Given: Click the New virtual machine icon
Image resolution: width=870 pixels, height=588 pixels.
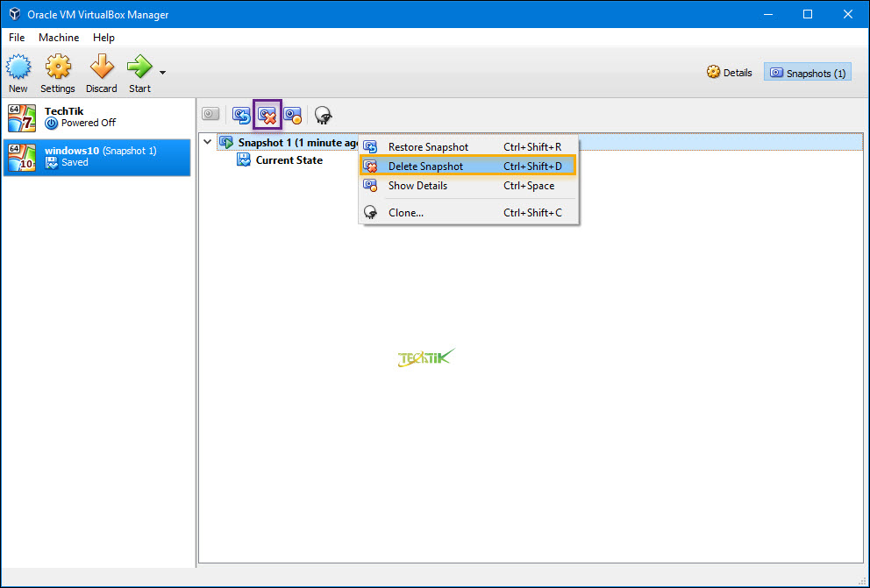Looking at the screenshot, I should (x=18, y=67).
